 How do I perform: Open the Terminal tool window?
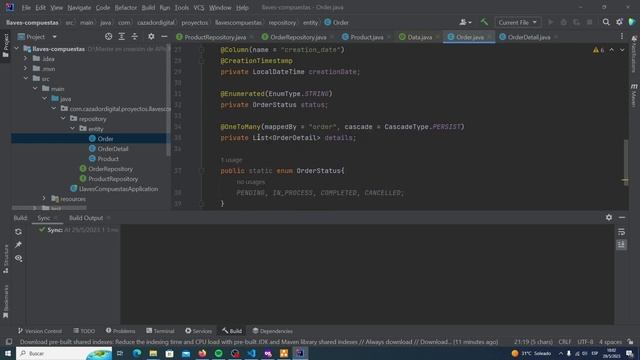pyautogui.click(x=160, y=331)
